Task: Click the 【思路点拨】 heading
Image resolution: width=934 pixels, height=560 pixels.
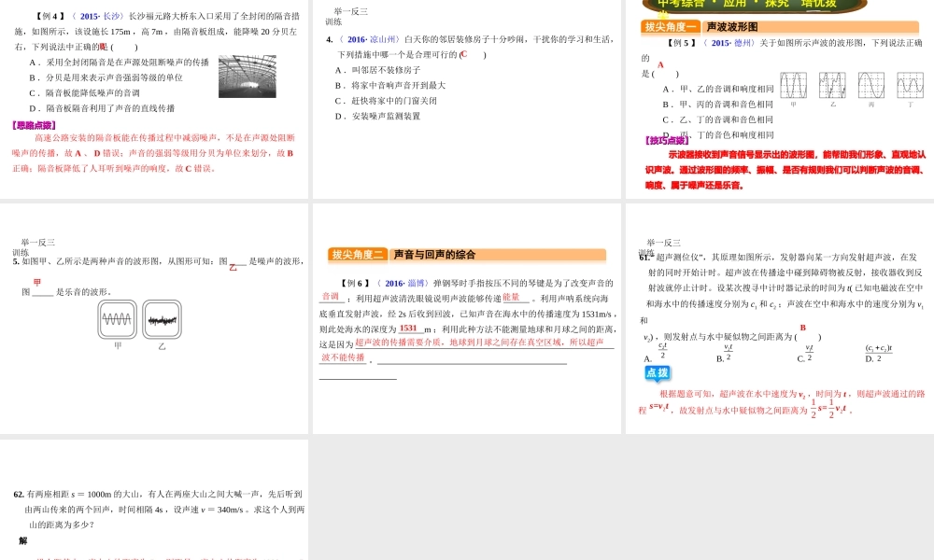Action: tap(34, 126)
